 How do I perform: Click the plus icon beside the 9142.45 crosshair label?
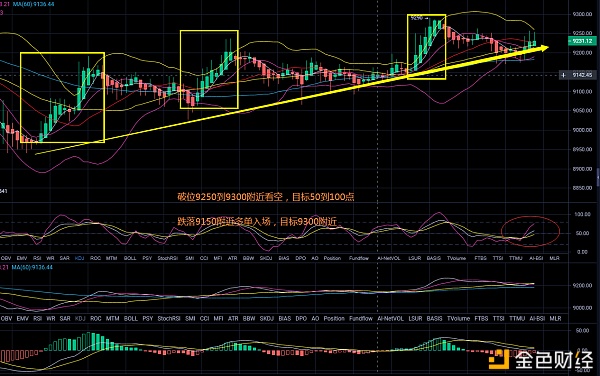point(563,75)
